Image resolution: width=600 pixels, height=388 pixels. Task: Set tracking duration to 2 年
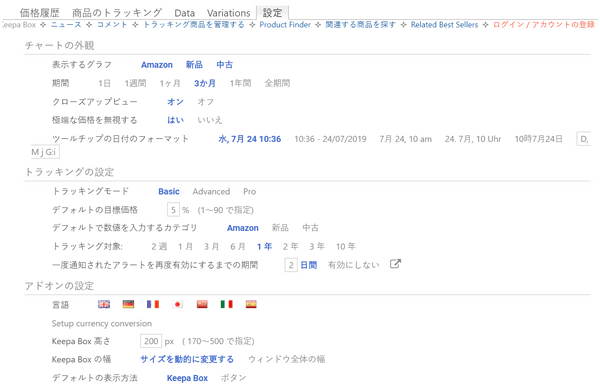[x=290, y=246]
